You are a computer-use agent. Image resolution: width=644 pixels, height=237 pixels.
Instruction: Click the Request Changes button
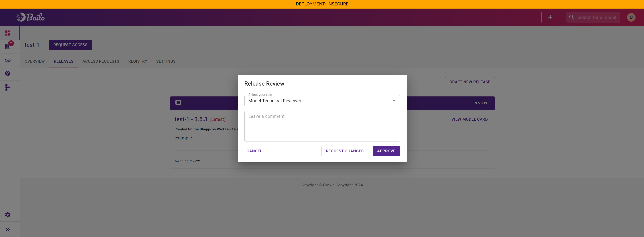tap(344, 151)
